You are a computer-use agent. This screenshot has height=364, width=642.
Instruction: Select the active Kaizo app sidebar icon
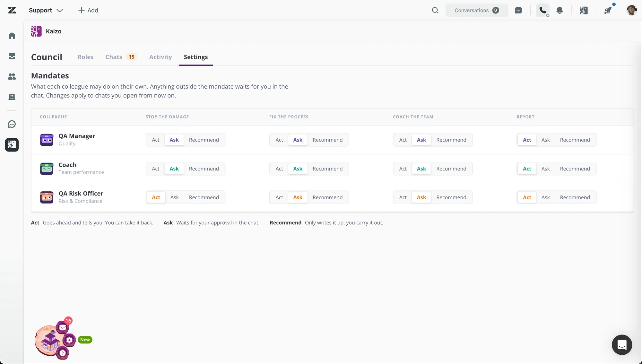click(x=12, y=145)
